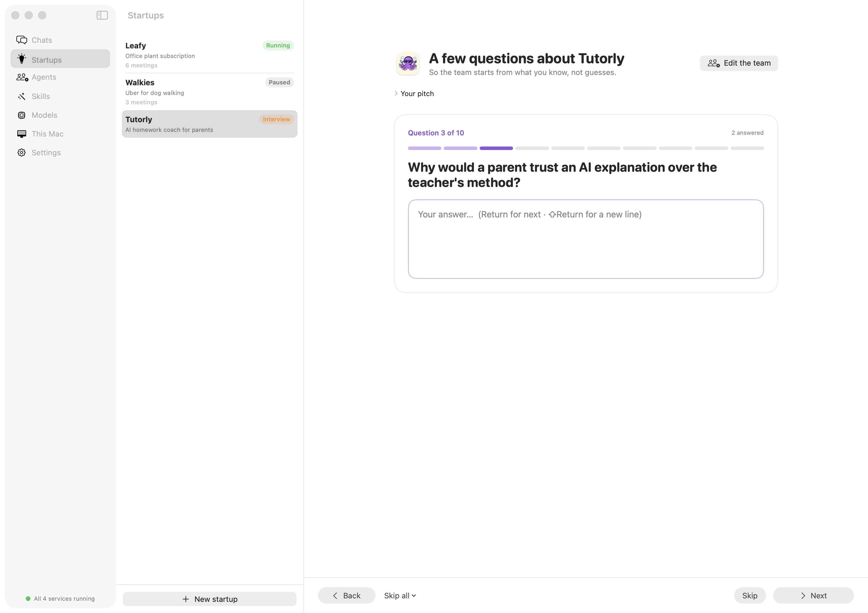
Task: Go to the Agents section
Action: click(x=60, y=77)
